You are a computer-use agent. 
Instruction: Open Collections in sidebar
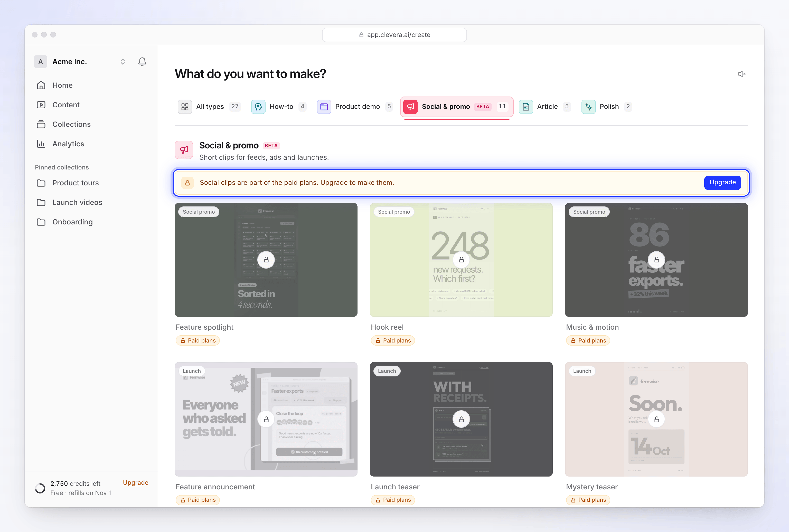pos(91,124)
